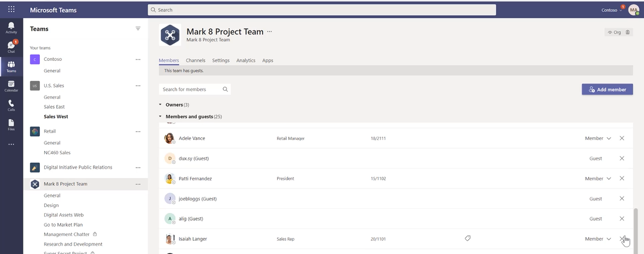Open the Contoso organization switcher
The width and height of the screenshot is (644, 254).
point(611,10)
